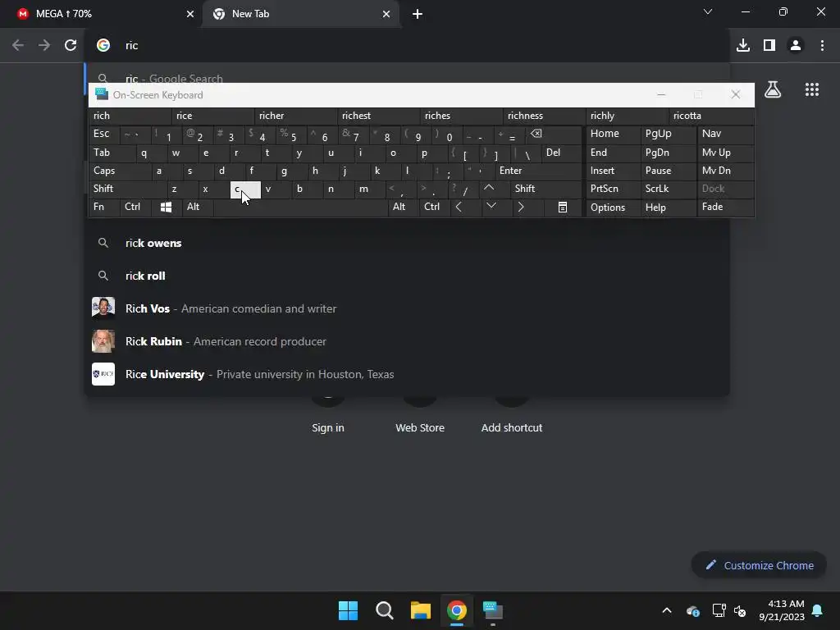The image size is (840, 630).
Task: Choose the 'richest' word prediction
Action: [378, 116]
